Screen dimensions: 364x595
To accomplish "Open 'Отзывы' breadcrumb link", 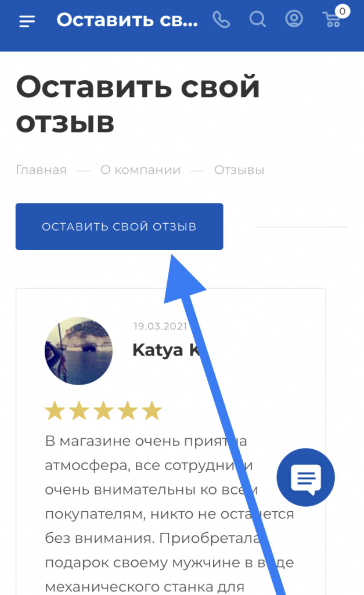I will 239,170.
